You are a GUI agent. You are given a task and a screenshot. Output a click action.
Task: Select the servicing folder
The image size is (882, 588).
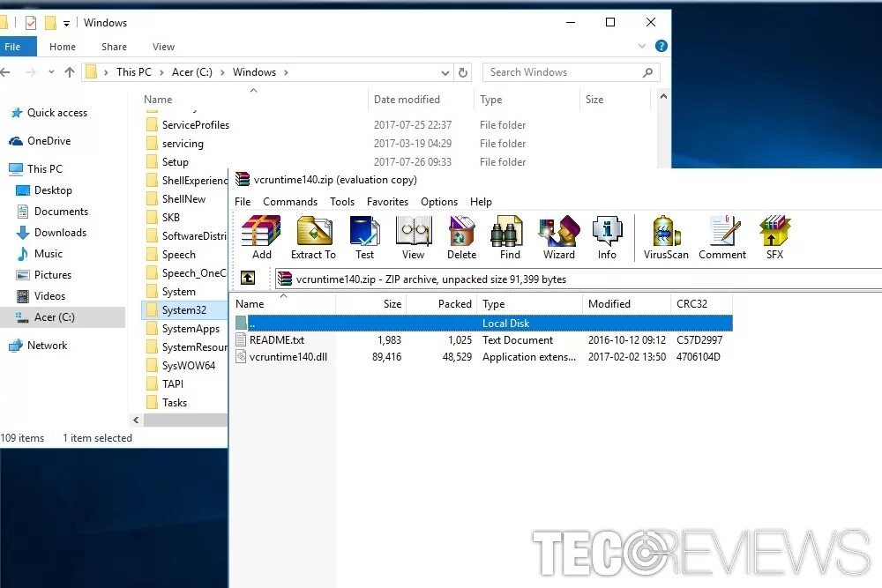click(x=183, y=144)
